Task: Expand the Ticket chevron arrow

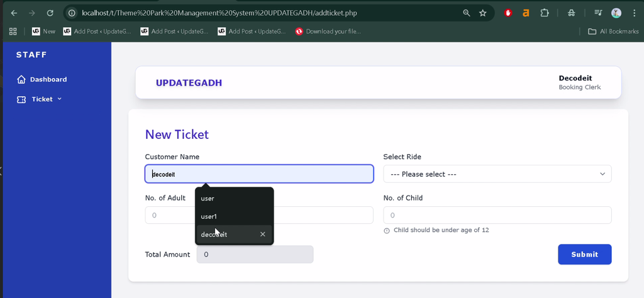Action: [59, 99]
